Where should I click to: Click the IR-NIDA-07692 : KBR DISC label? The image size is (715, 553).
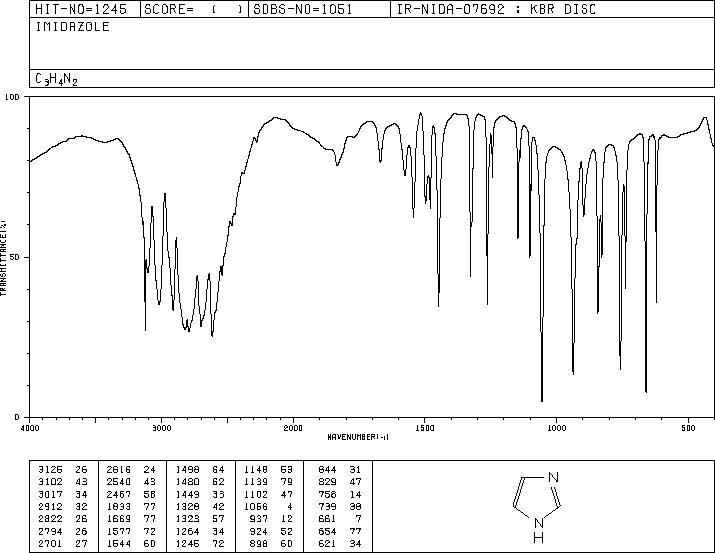(496, 9)
